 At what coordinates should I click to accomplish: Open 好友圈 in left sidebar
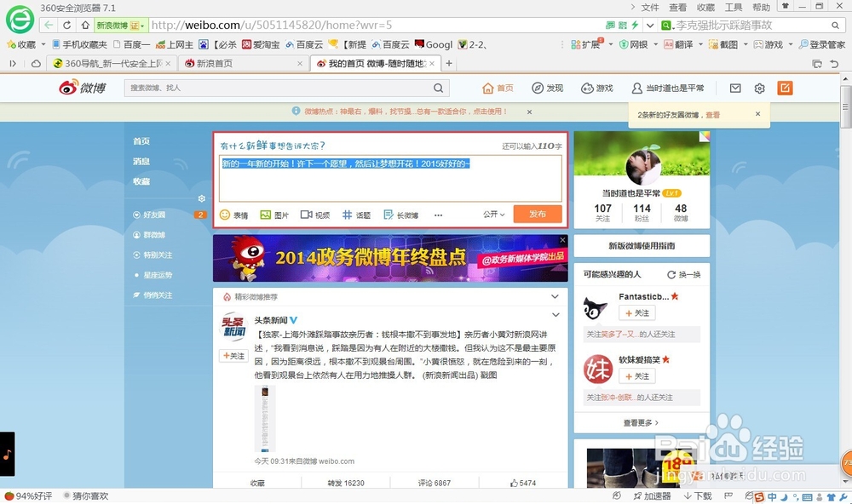[154, 215]
